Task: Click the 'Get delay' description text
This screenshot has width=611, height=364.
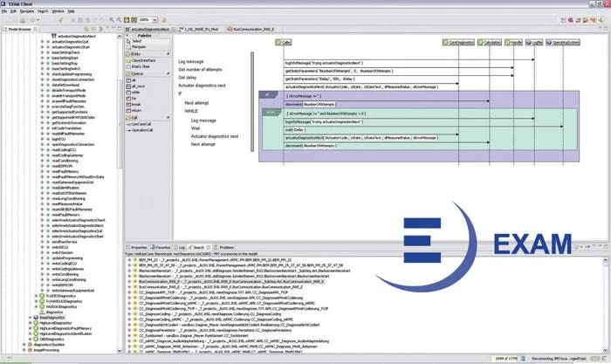Action: click(x=187, y=78)
